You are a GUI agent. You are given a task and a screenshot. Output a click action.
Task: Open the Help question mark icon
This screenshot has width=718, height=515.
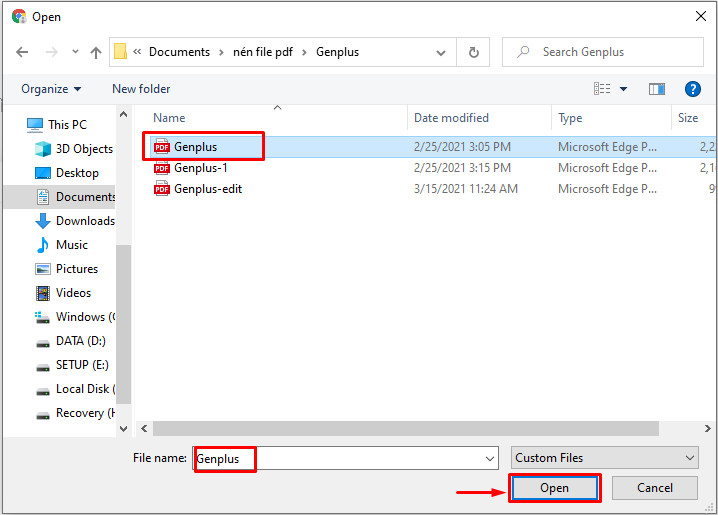(x=691, y=89)
